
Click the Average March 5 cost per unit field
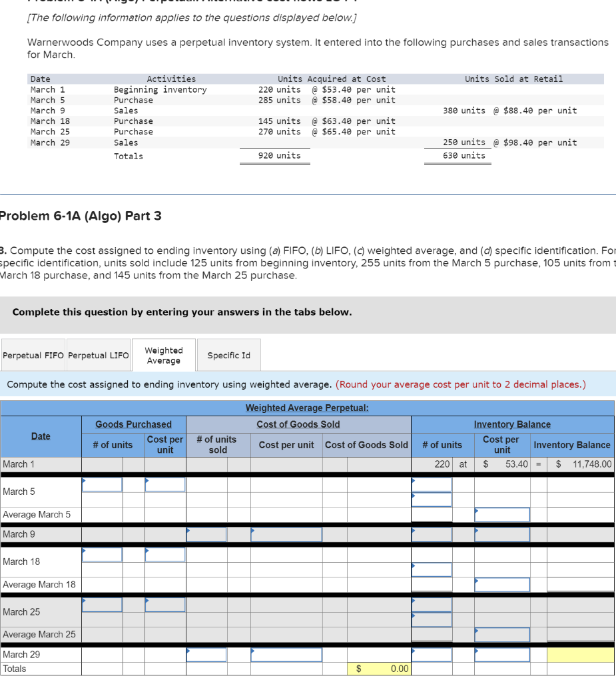501,513
